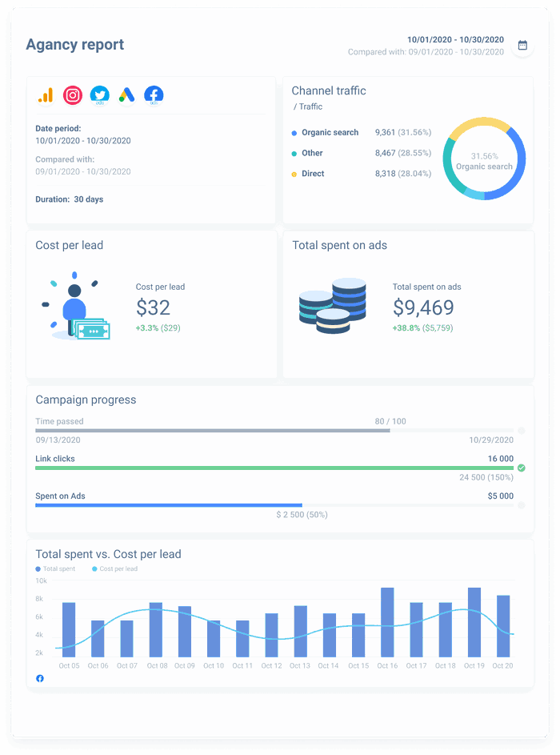560x755 pixels.
Task: Select Organic search in channel legend
Action: (x=330, y=133)
